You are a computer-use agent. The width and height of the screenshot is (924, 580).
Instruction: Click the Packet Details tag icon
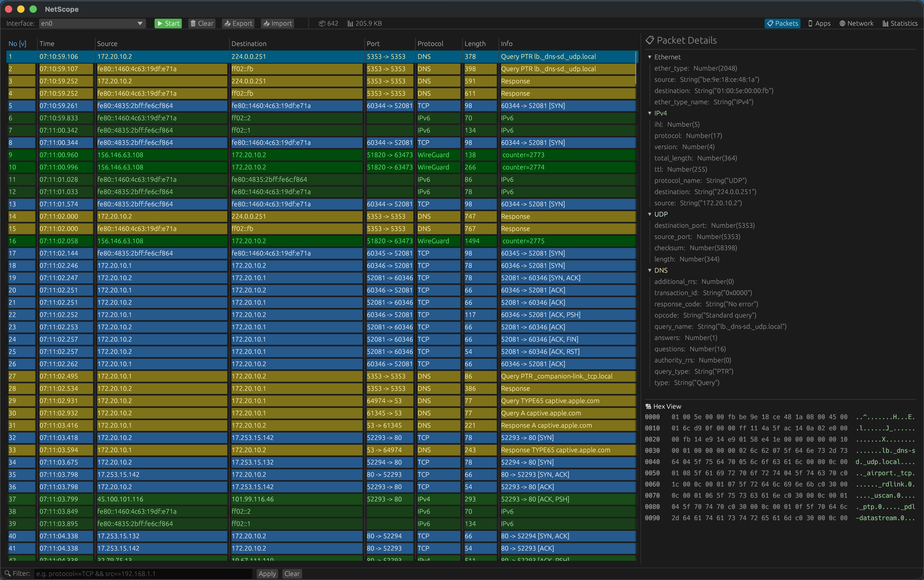click(x=650, y=40)
